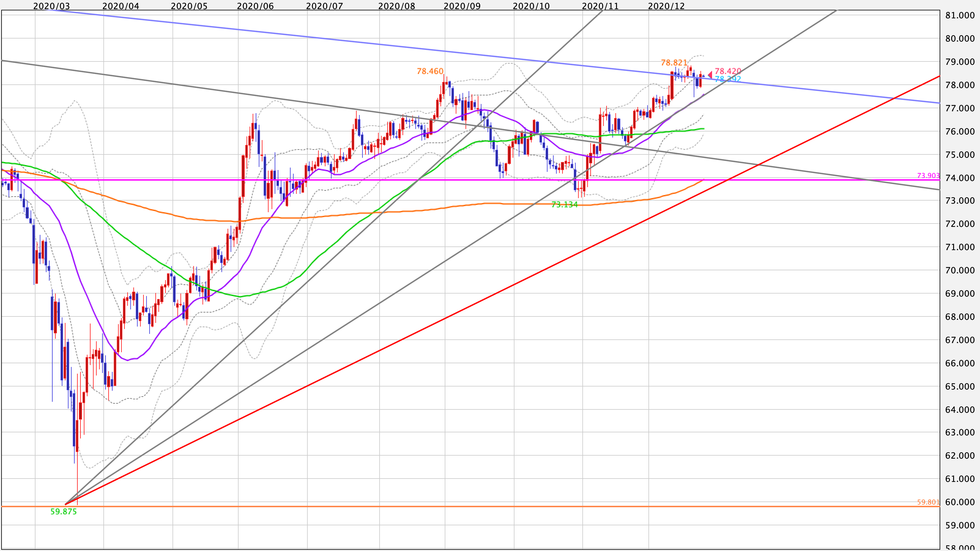The width and height of the screenshot is (980, 551).
Task: Select the 73.000 price axis label
Action: (x=960, y=200)
